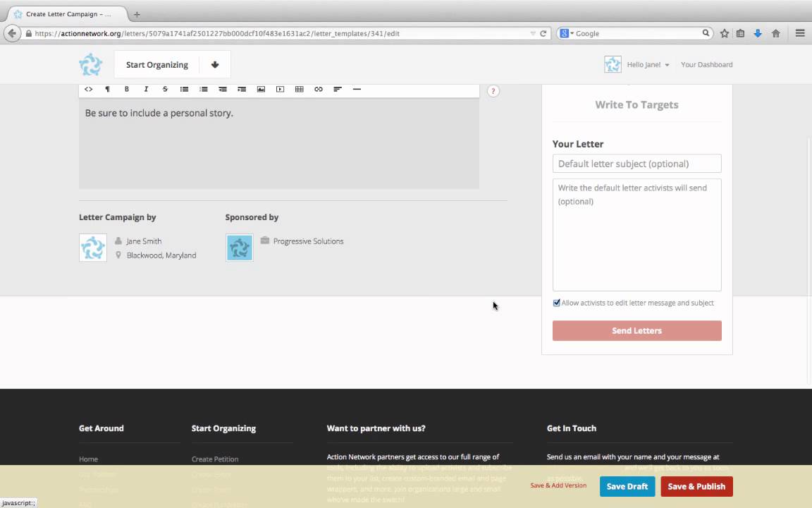The image size is (812, 508).
Task: Open paragraph formatting menu
Action: [x=108, y=89]
